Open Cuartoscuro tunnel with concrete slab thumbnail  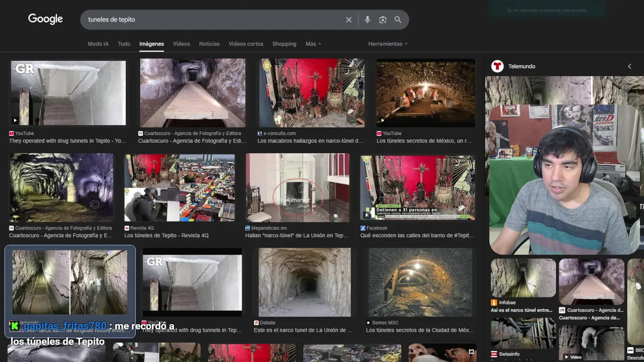[193, 93]
